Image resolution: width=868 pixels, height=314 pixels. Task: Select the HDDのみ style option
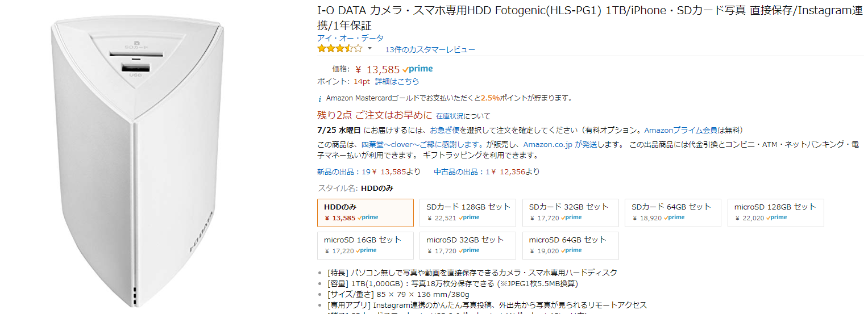(x=365, y=212)
